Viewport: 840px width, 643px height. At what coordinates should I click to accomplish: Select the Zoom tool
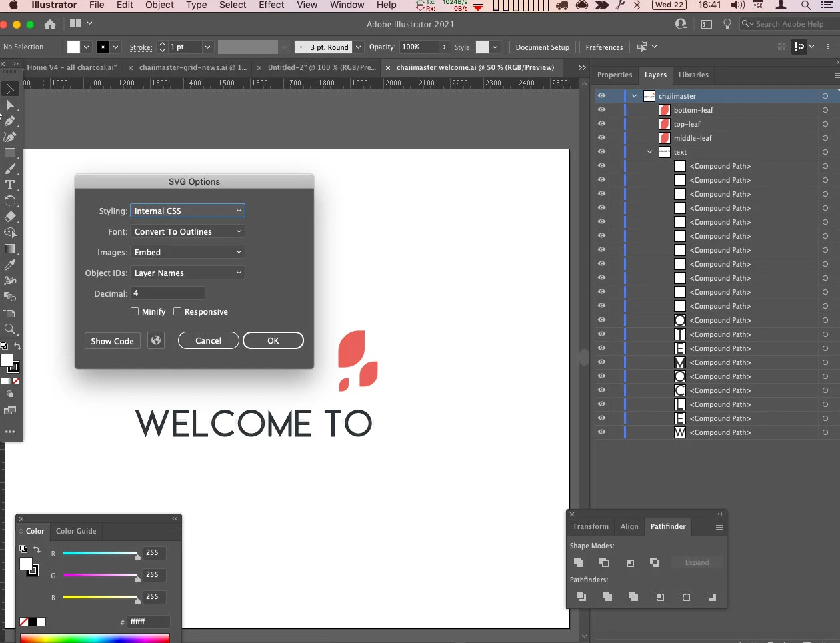coord(10,329)
